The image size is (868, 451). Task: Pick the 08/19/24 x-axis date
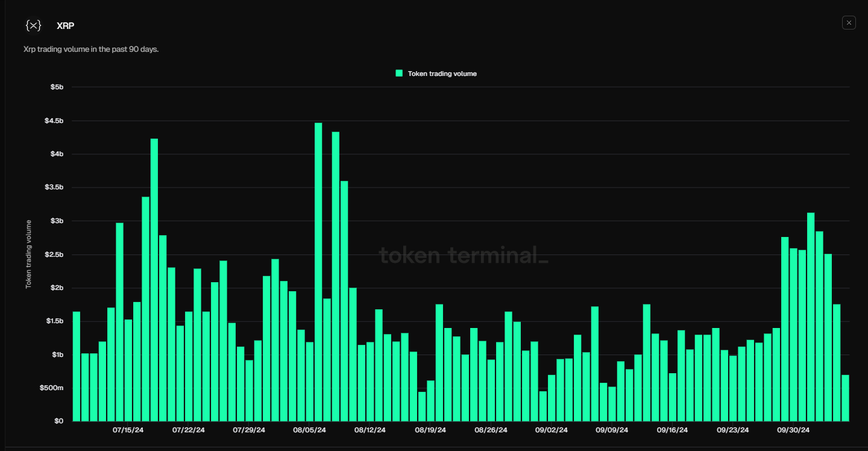coord(430,430)
